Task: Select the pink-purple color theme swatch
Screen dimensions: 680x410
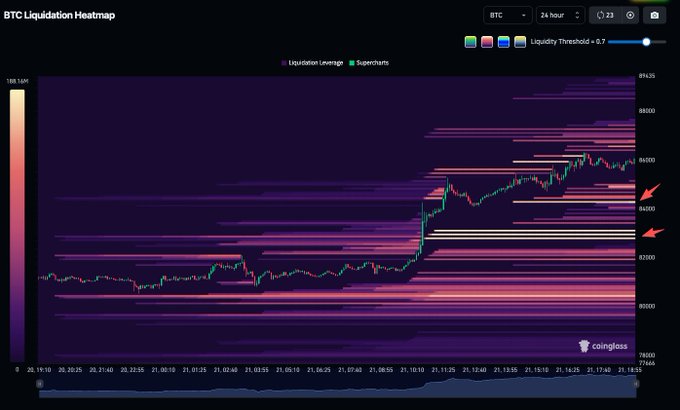Action: click(x=487, y=42)
